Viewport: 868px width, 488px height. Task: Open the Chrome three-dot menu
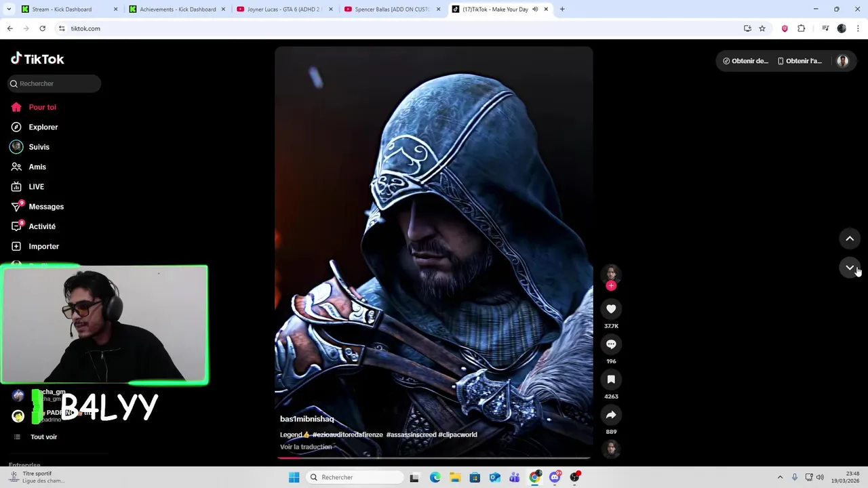(x=859, y=28)
